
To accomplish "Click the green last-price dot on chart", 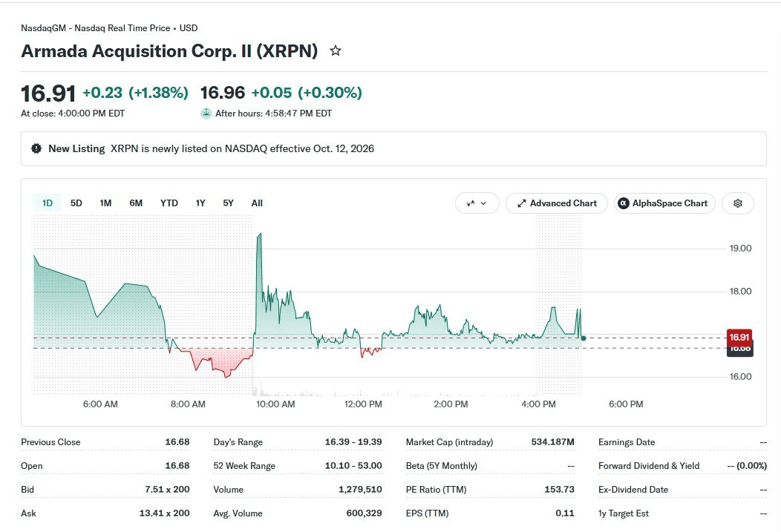I will click(584, 338).
